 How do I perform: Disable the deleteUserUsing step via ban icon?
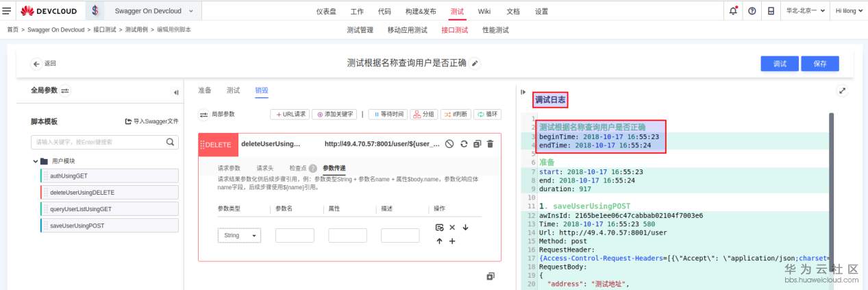(x=449, y=144)
